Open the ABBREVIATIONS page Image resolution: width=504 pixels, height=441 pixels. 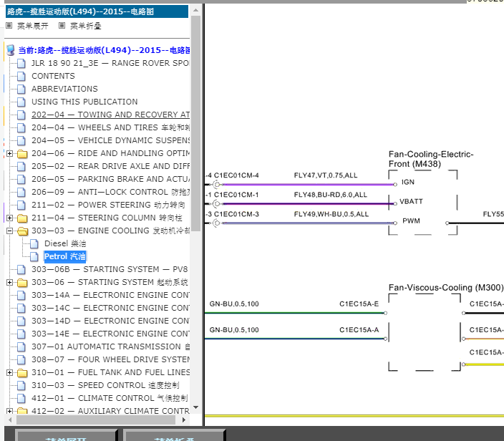(x=64, y=89)
